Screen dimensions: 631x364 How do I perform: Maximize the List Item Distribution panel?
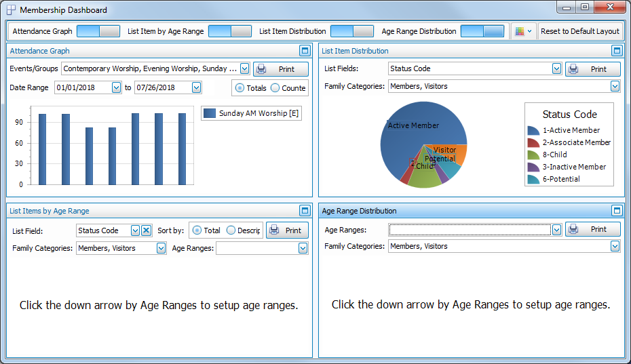pos(617,51)
